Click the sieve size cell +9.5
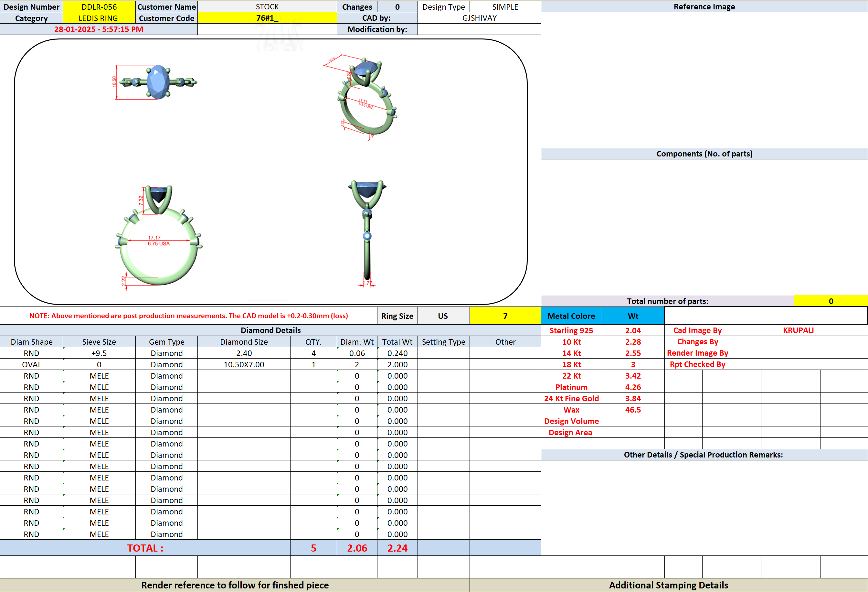 coord(99,353)
